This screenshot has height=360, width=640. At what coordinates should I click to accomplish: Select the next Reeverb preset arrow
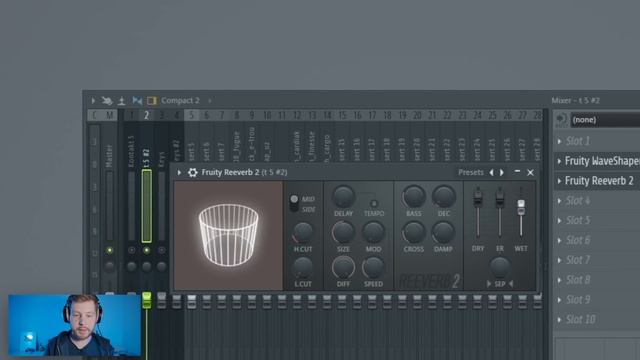point(502,173)
